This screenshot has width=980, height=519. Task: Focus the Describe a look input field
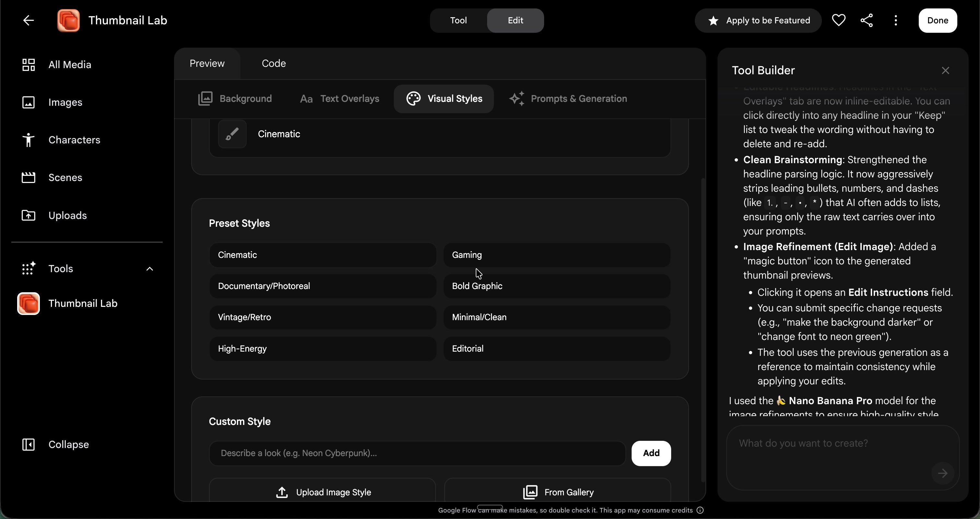(417, 453)
